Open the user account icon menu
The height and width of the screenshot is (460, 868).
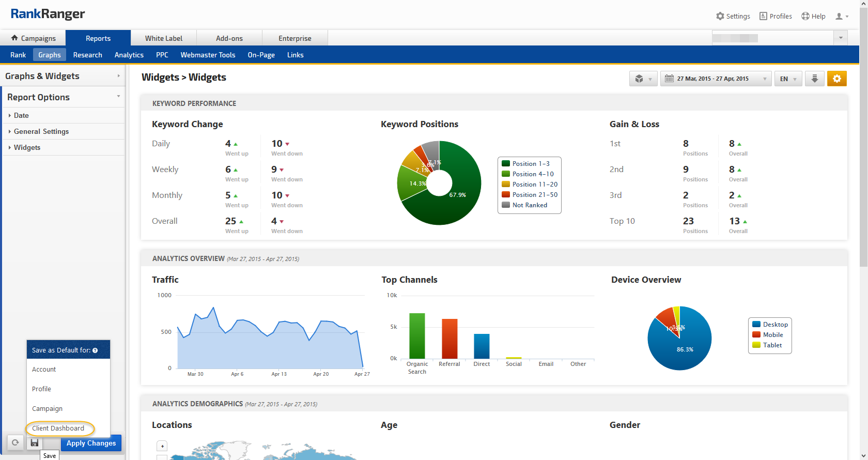(x=842, y=17)
